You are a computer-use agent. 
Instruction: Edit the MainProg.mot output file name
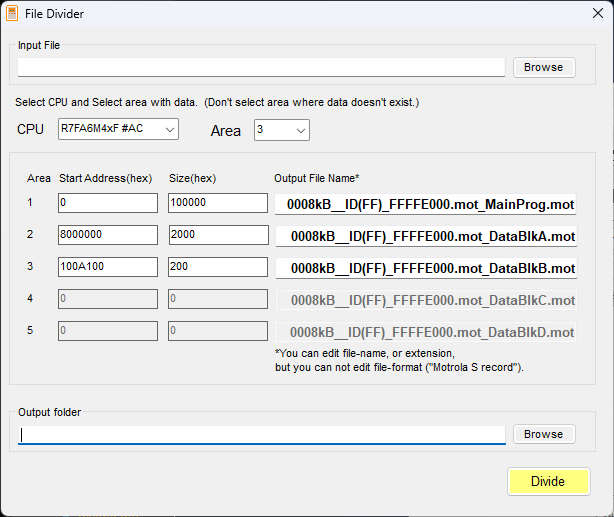(426, 204)
